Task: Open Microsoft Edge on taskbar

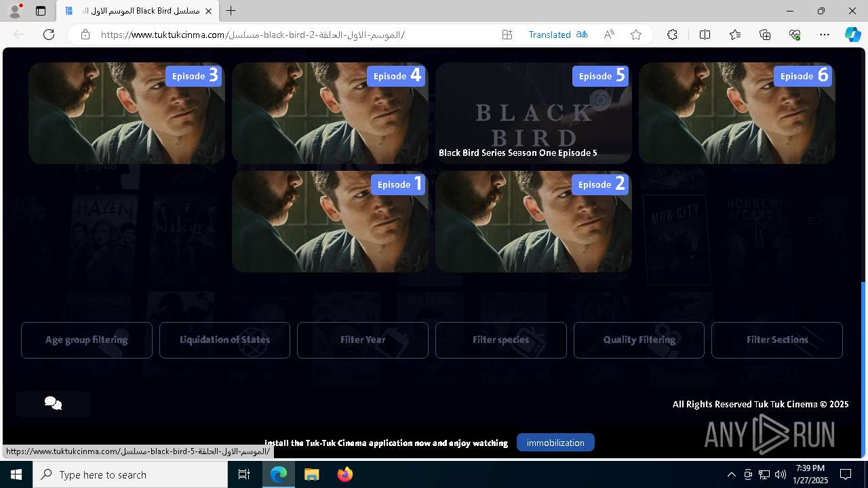Action: pyautogui.click(x=279, y=474)
